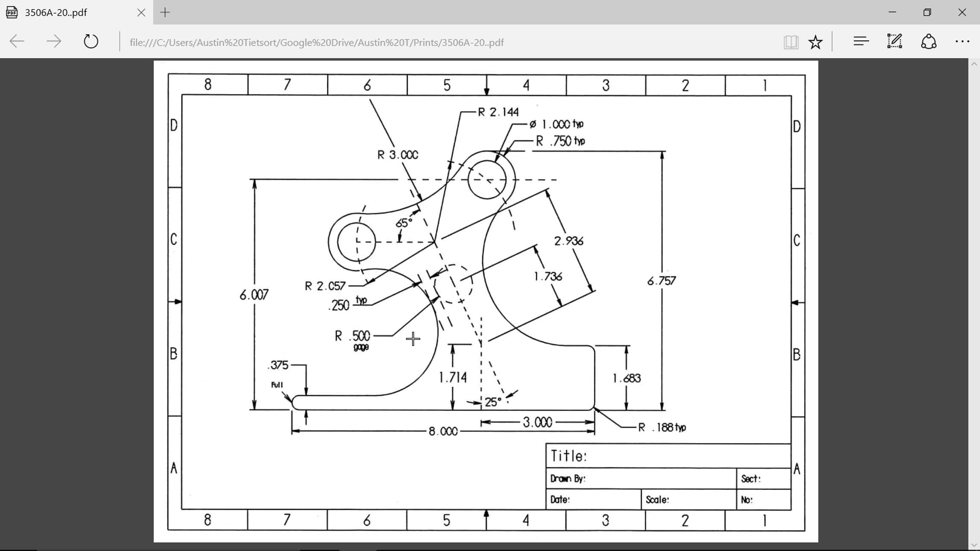980x551 pixels.
Task: Click the left 1.000 diameter hole circle
Action: pos(356,242)
